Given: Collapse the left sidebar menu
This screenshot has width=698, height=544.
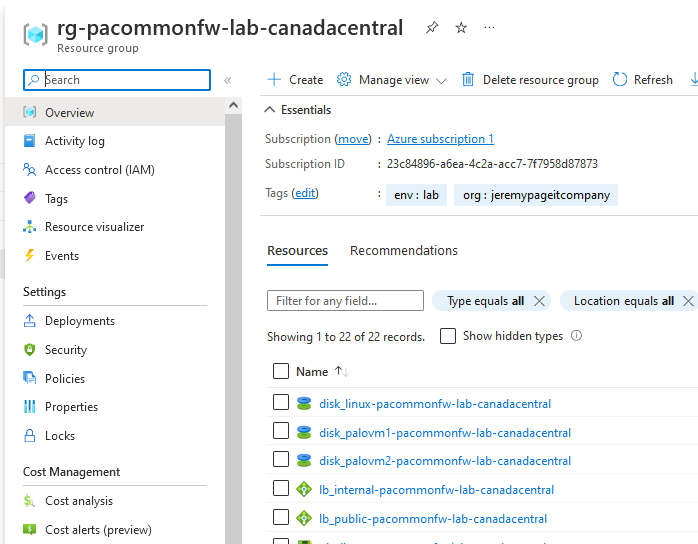Looking at the screenshot, I should click(x=227, y=80).
